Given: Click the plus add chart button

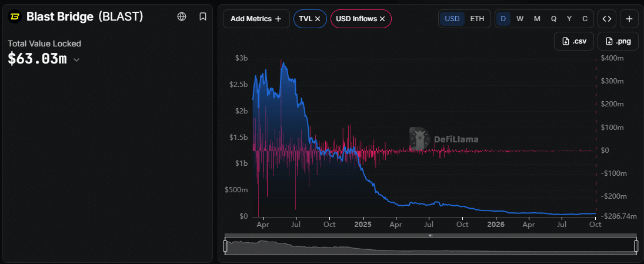Looking at the screenshot, I should [629, 19].
